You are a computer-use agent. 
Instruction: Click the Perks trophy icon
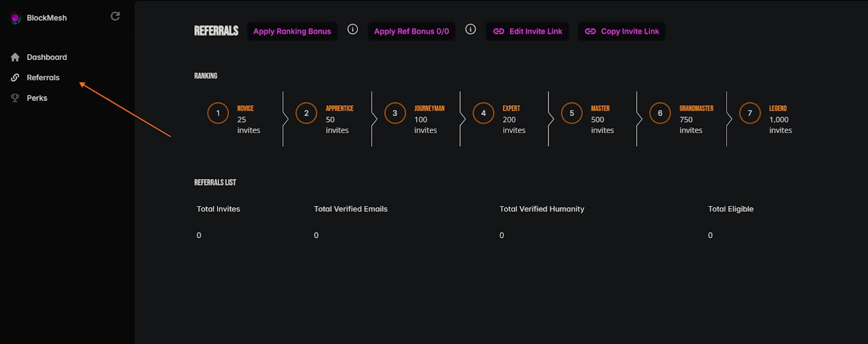coord(15,98)
